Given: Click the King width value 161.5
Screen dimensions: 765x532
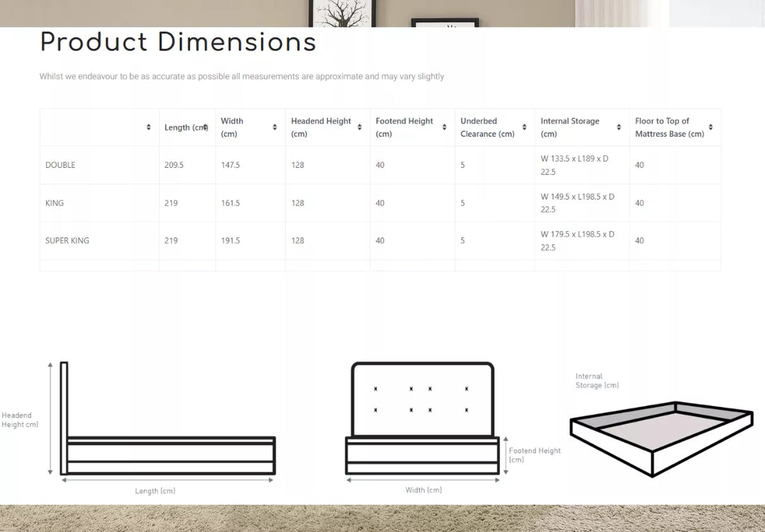Looking at the screenshot, I should click(x=230, y=203).
